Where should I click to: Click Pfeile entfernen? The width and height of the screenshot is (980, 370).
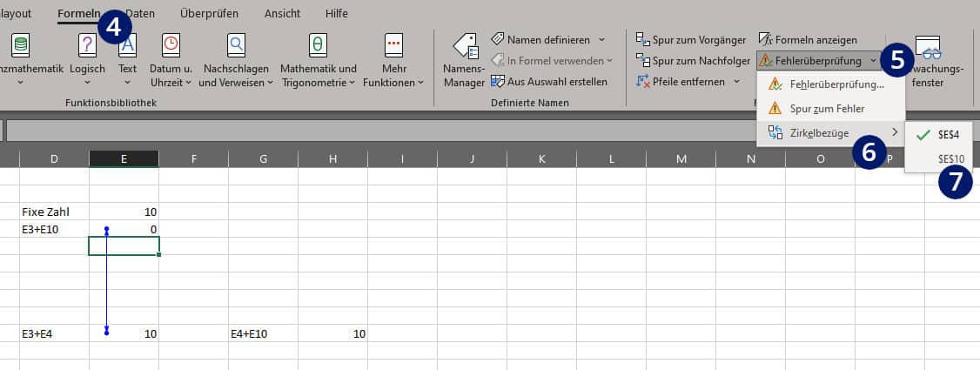681,81
